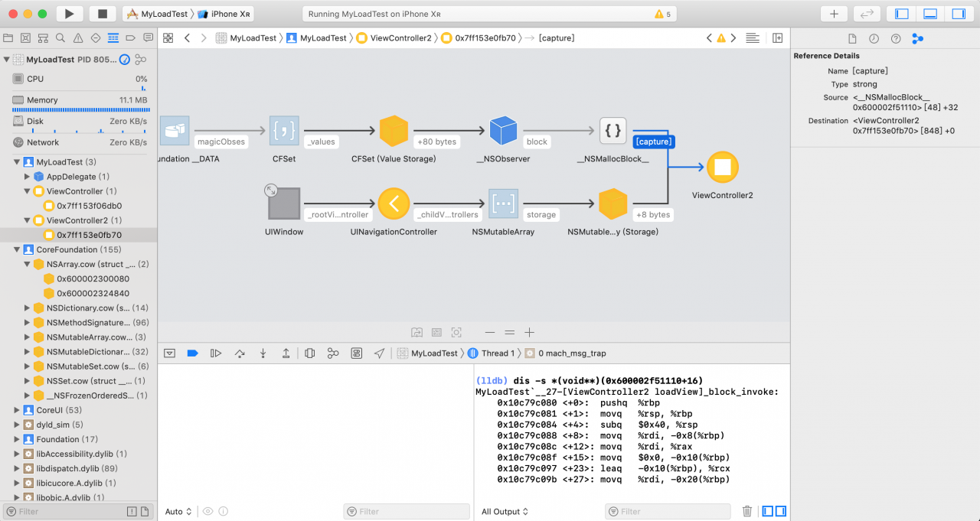
Task: Click the Stop button in the toolbar
Action: 103,14
